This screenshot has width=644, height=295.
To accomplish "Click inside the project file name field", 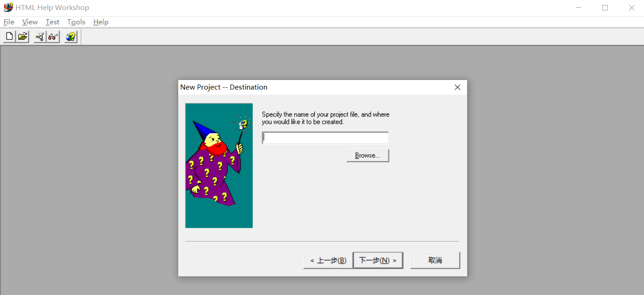I will pyautogui.click(x=325, y=137).
